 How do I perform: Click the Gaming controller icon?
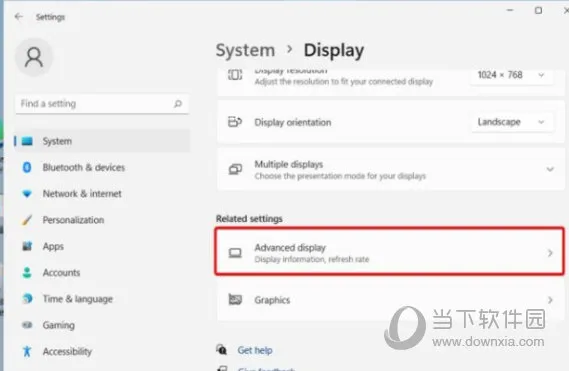tap(27, 325)
